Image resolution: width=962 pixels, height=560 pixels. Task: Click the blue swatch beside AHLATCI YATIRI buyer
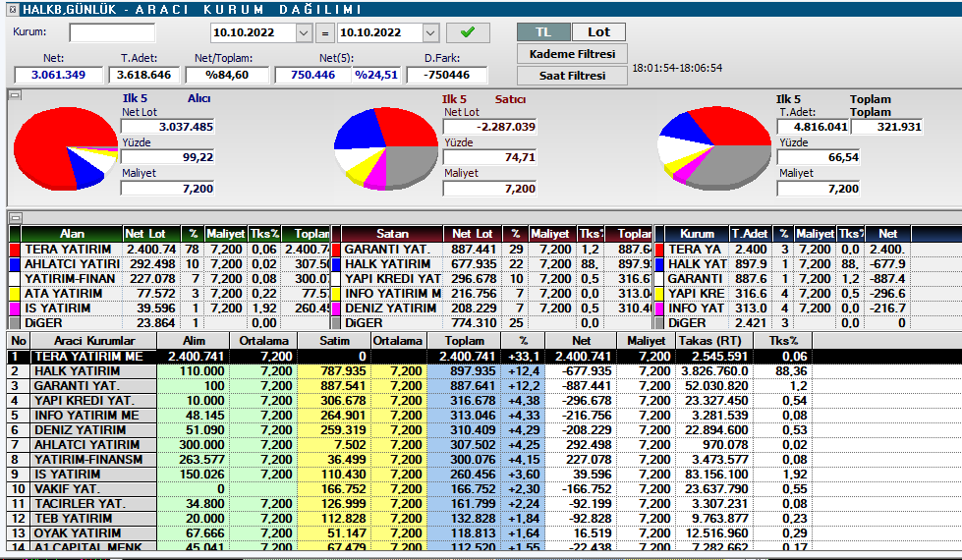coord(16,264)
